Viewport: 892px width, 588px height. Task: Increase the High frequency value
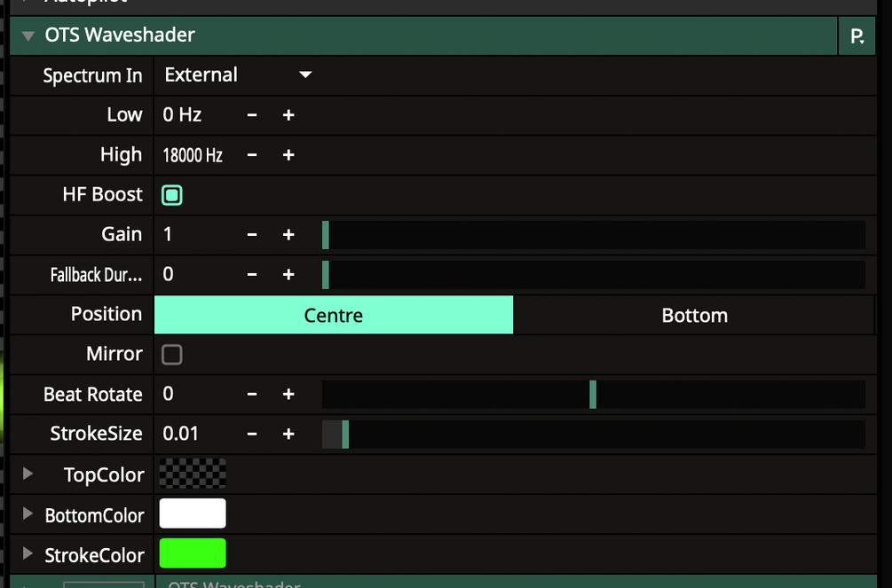(288, 155)
